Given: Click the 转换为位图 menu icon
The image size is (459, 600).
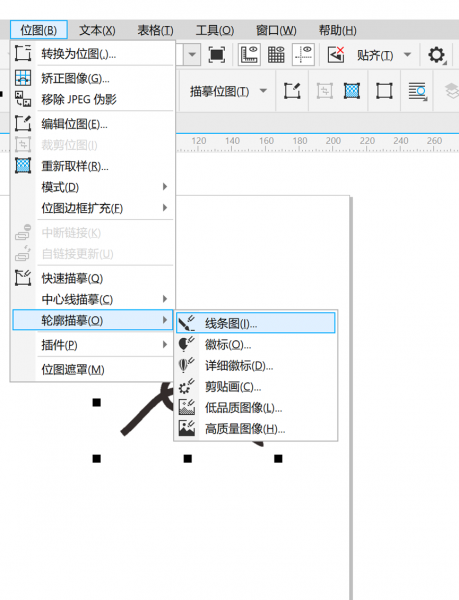Looking at the screenshot, I should click(x=23, y=53).
